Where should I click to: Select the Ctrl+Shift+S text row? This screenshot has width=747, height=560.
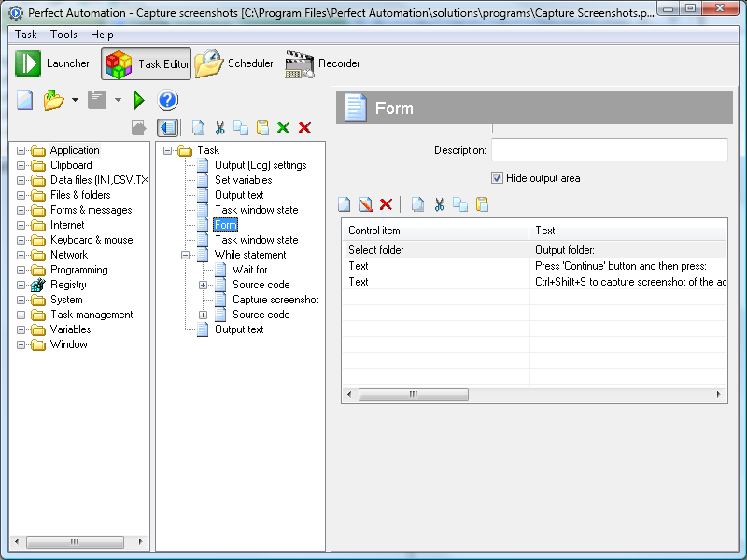point(534,282)
